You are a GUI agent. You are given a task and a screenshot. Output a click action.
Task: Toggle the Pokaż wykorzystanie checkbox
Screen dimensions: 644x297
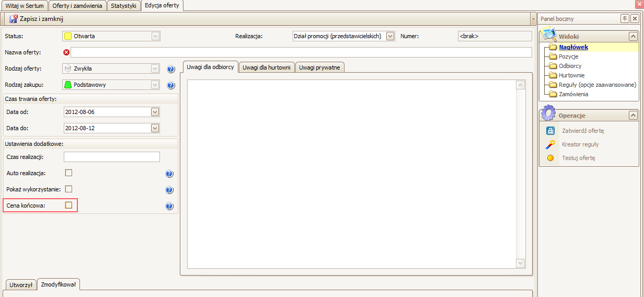pos(68,189)
